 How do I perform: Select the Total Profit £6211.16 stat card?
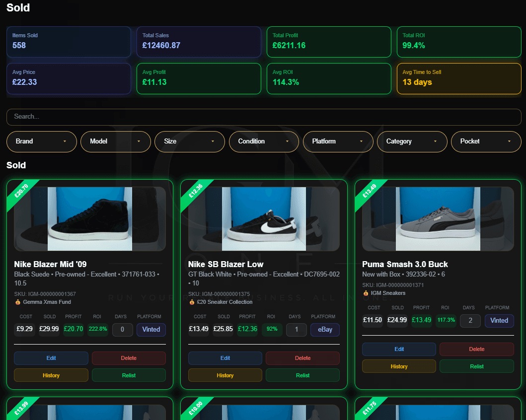tap(329, 42)
